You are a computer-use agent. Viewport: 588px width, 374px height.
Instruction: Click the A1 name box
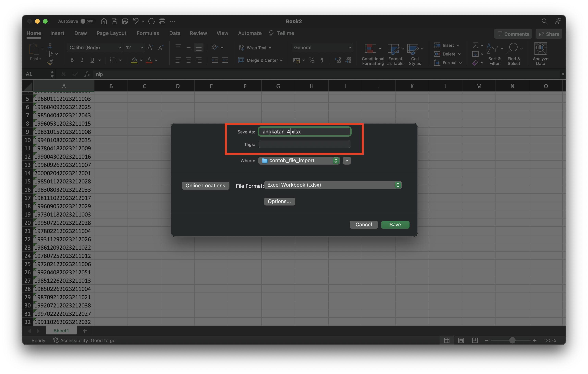click(x=37, y=74)
